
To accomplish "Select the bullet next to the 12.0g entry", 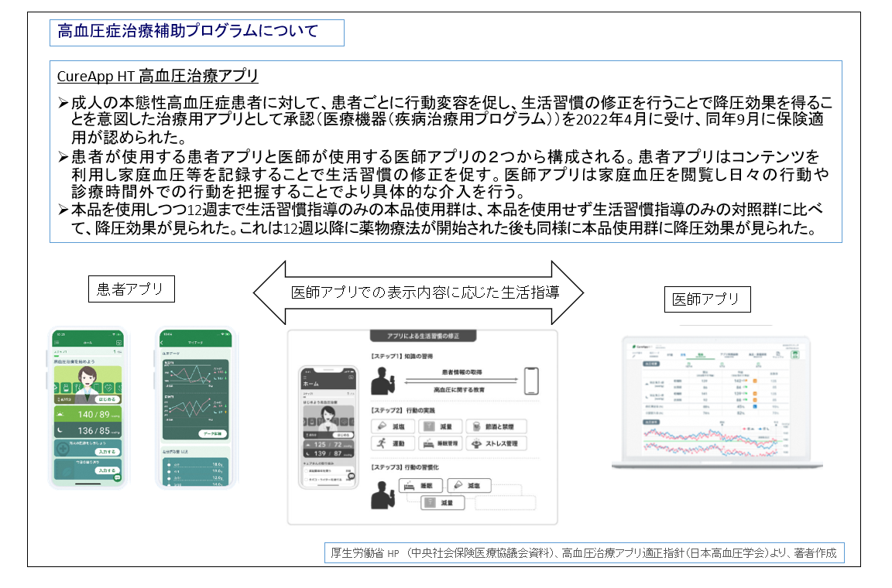I will coord(168,479).
